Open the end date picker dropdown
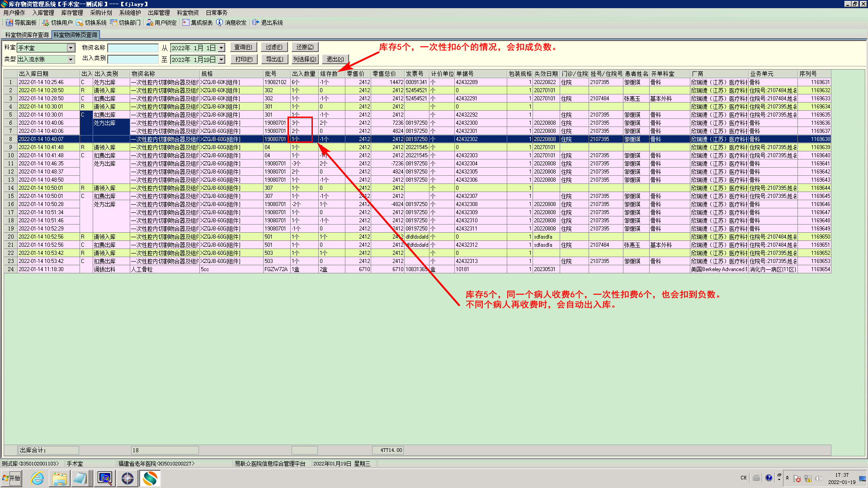The image size is (868, 488). [222, 60]
